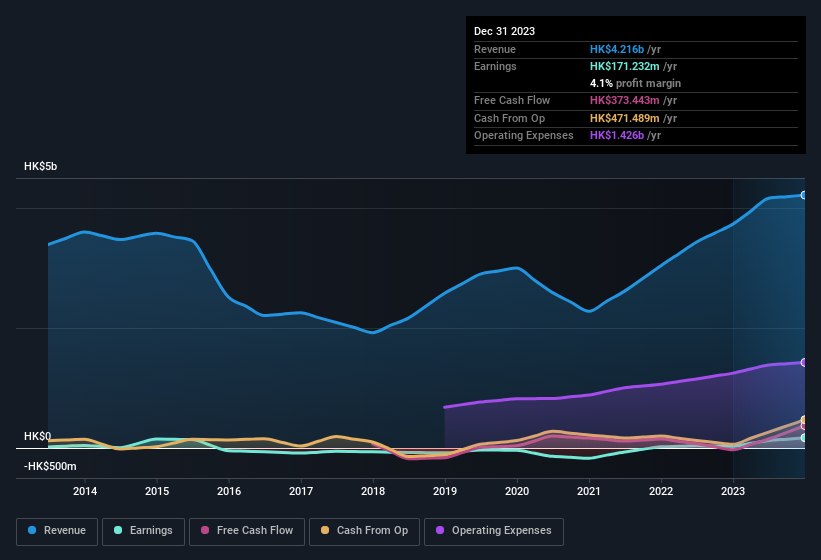The width and height of the screenshot is (821, 560).
Task: Click the Revenue row label in tooltip
Action: coord(495,49)
